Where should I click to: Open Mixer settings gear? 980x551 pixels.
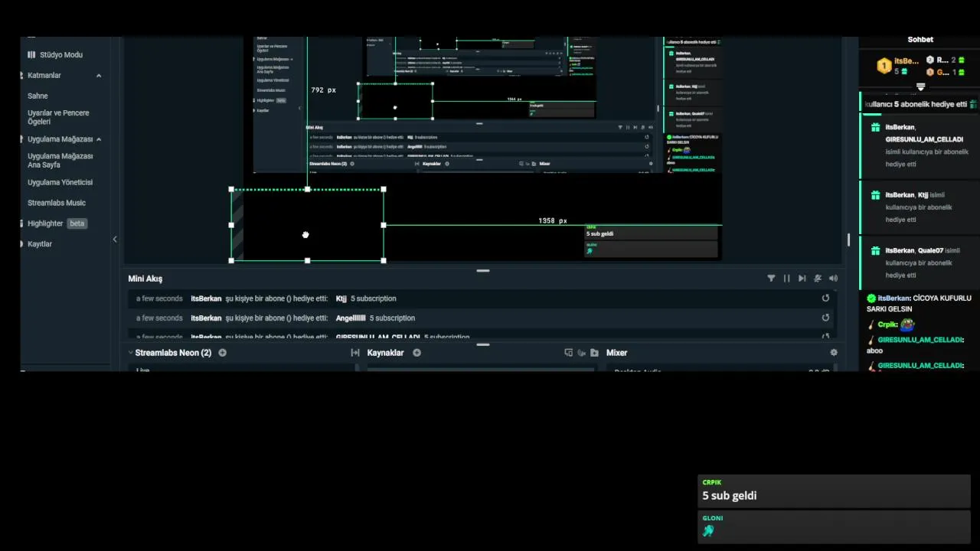coord(834,353)
